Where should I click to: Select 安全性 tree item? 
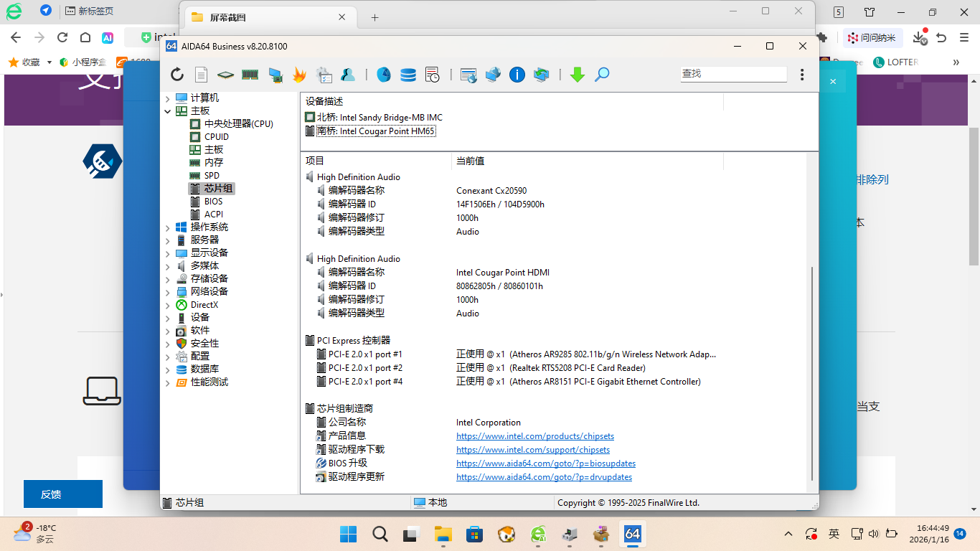(204, 343)
